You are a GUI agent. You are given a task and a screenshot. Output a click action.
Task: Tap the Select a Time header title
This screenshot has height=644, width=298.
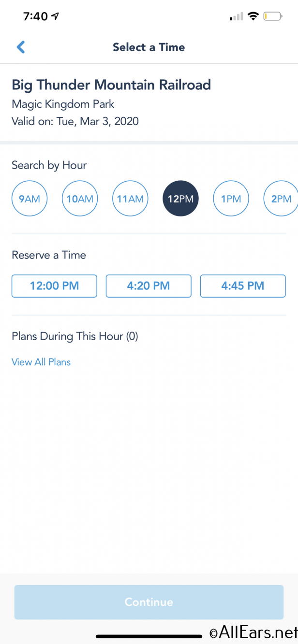(149, 47)
